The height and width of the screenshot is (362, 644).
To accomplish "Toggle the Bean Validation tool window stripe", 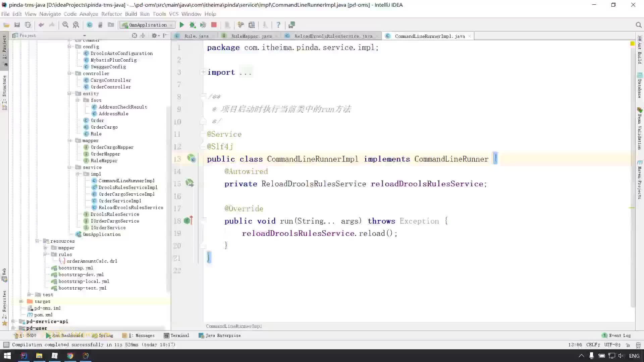I will click(640, 128).
